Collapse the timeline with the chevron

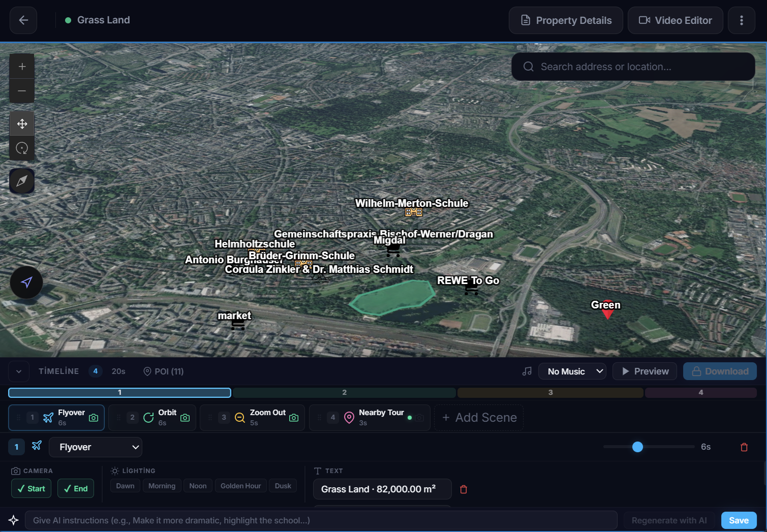pos(18,371)
